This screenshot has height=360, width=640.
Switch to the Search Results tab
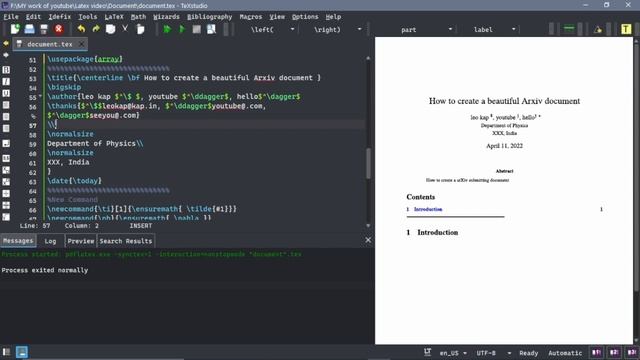click(126, 241)
